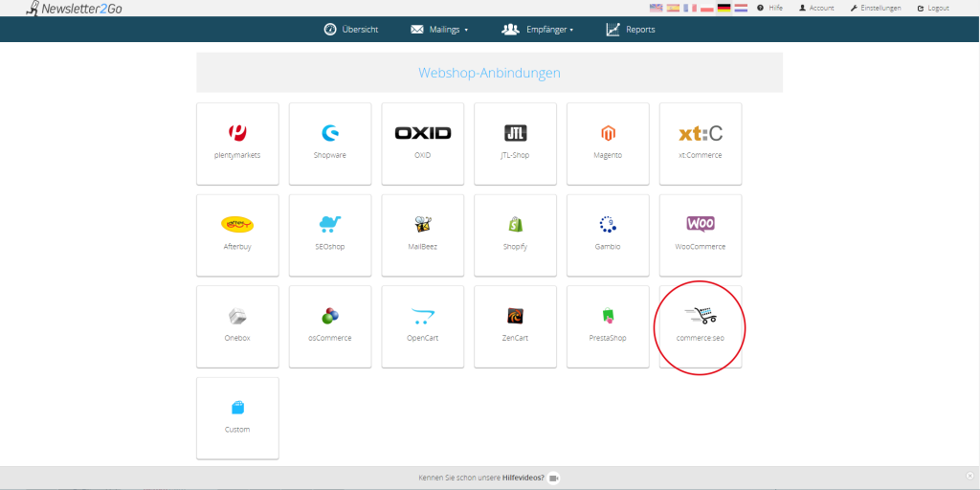This screenshot has height=490, width=980.
Task: Expand the Empfänger dropdown menu
Action: click(538, 30)
